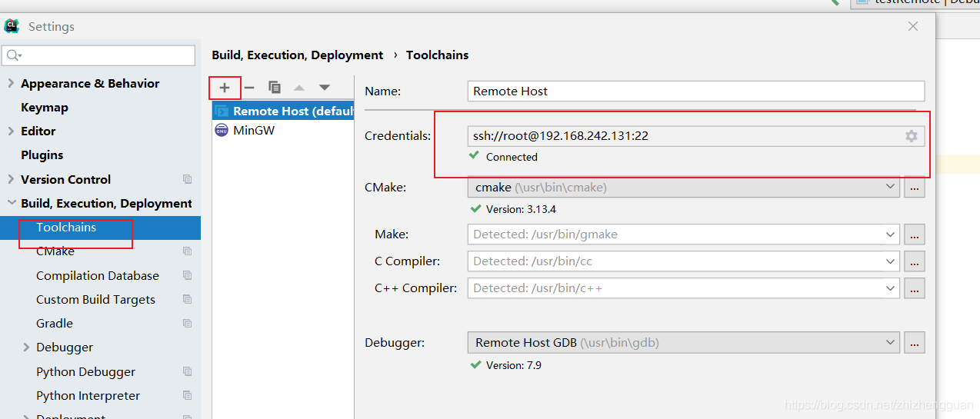The width and height of the screenshot is (980, 419).
Task: Add a new toolchain with plus icon
Action: tap(225, 88)
